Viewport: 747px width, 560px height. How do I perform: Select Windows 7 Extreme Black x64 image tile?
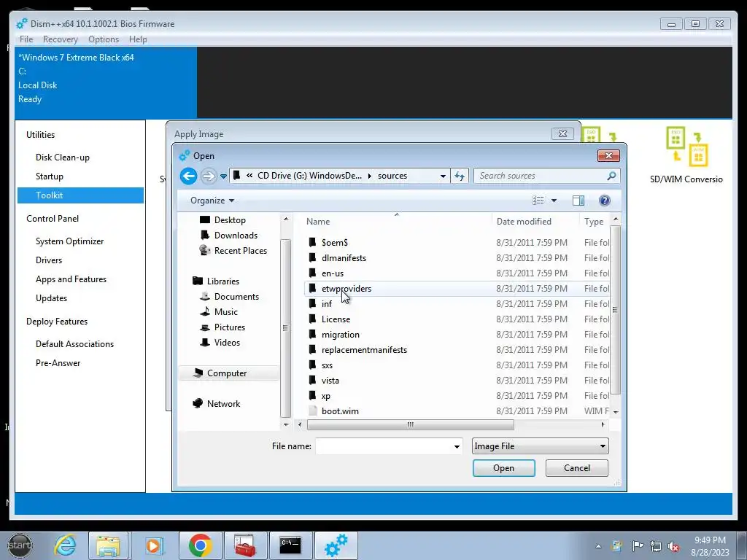click(x=106, y=82)
